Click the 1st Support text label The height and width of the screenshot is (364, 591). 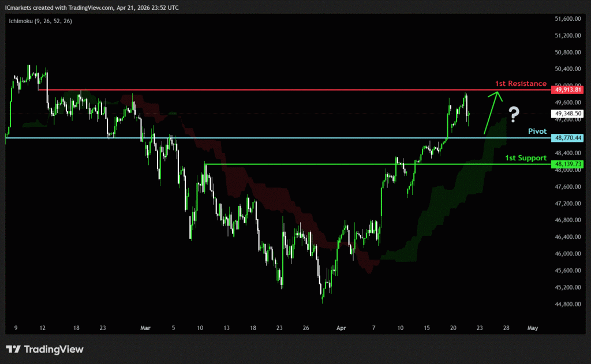point(526,157)
